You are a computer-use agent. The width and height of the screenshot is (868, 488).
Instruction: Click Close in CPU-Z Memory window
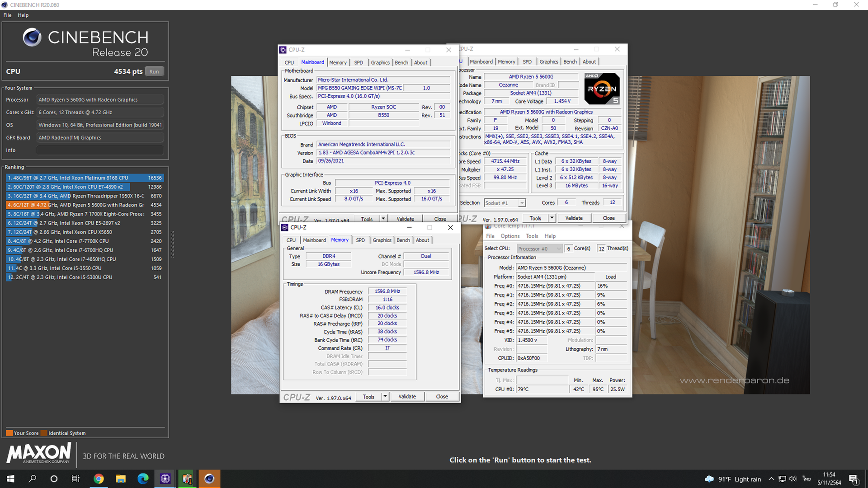coord(442,396)
